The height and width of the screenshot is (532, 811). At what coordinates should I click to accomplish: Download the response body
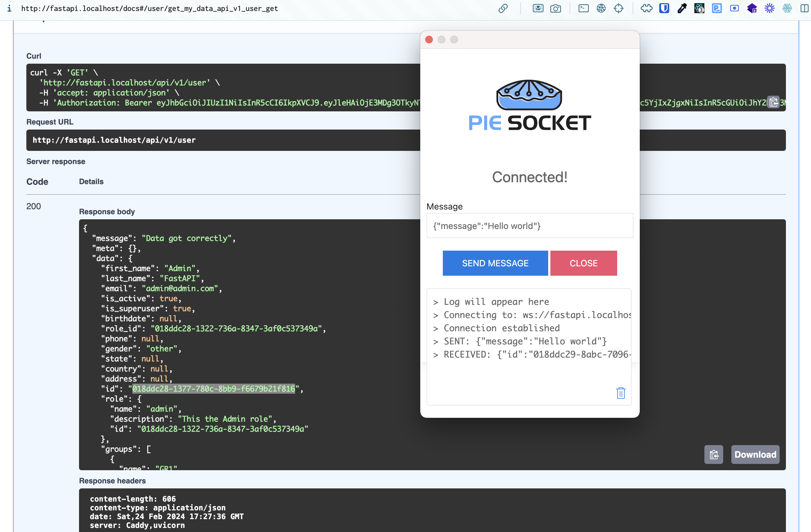click(755, 454)
